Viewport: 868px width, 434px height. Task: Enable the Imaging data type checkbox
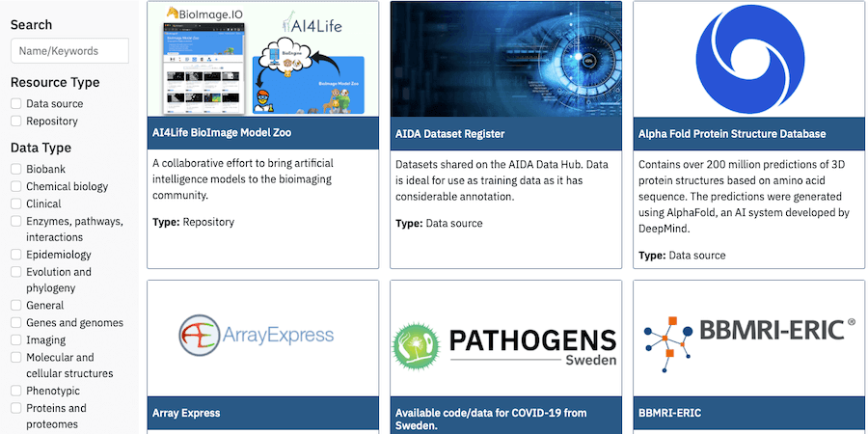tap(16, 340)
